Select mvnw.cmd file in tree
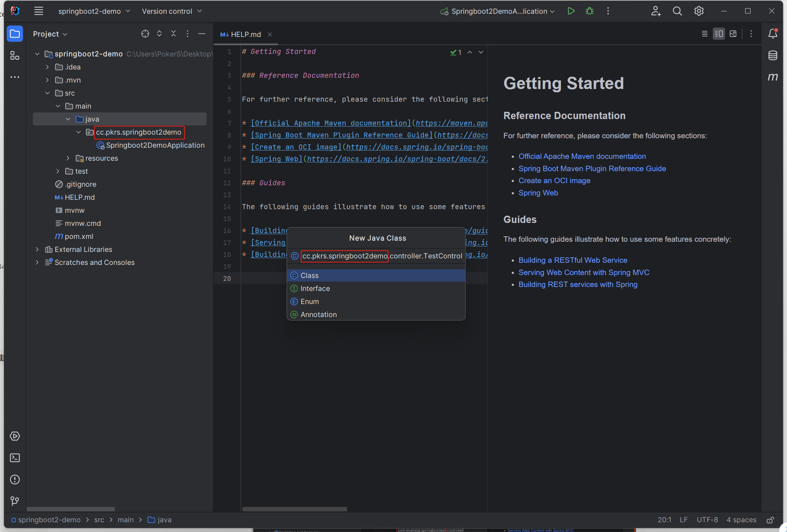The width and height of the screenshot is (787, 532). click(x=78, y=223)
